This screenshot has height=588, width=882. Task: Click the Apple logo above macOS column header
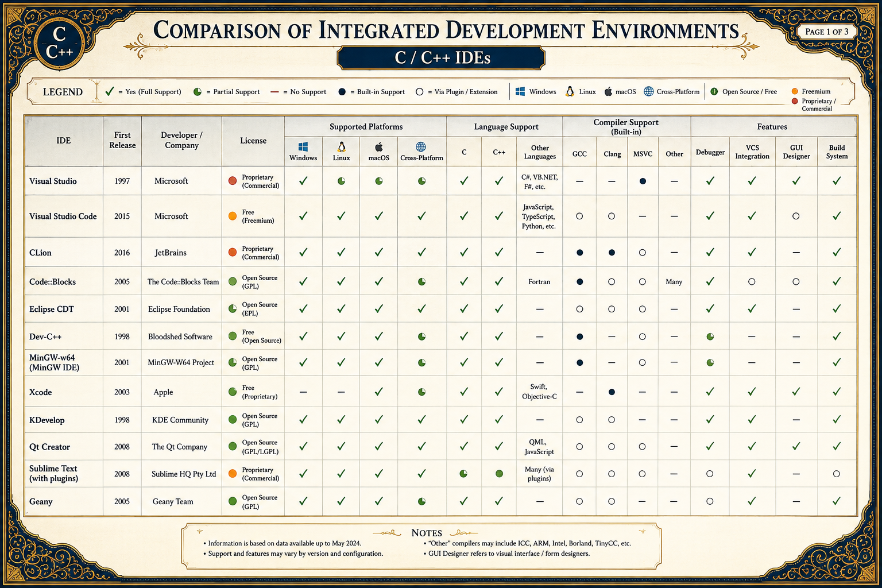pyautogui.click(x=378, y=146)
